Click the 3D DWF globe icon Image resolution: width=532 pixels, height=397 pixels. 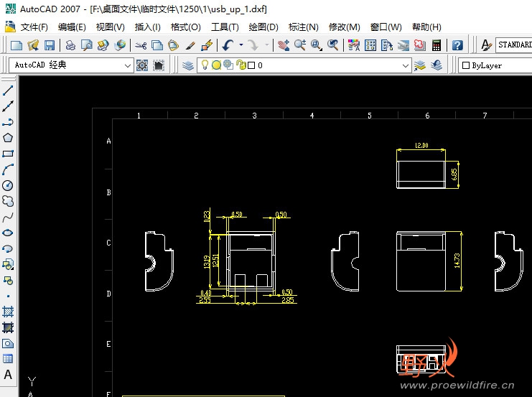[120, 45]
